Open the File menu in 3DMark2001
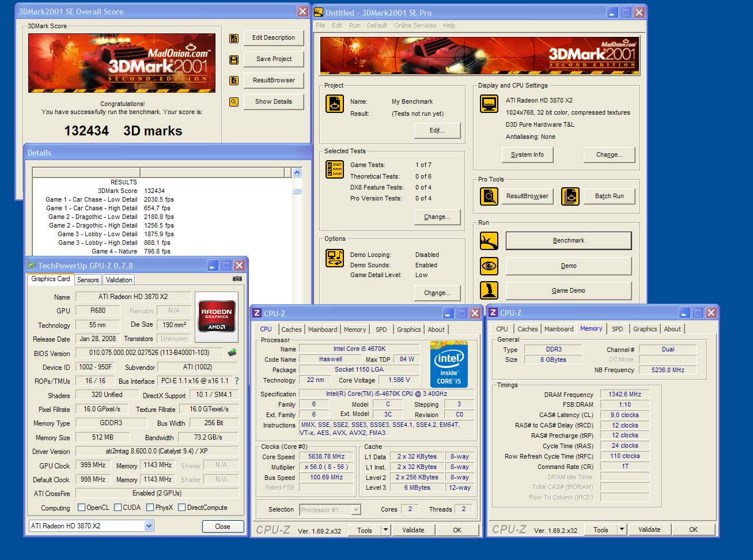Screen dimensions: 753x560 320,25
